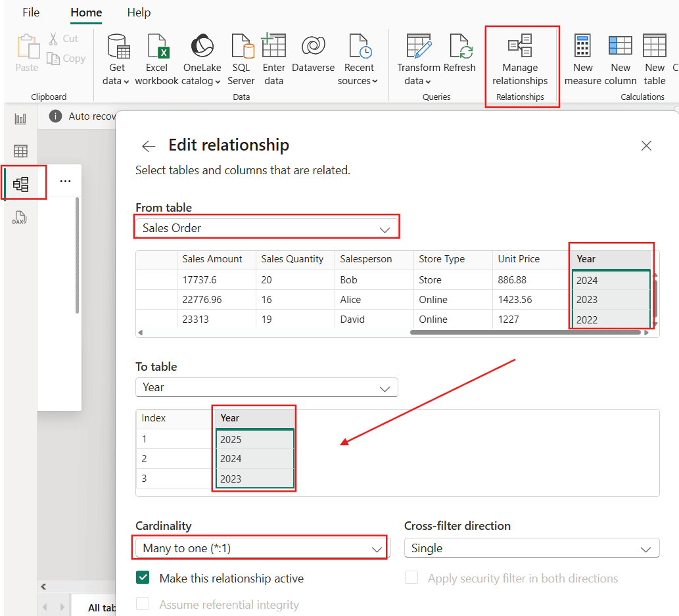Image resolution: width=679 pixels, height=616 pixels.
Task: Click left scroll arrow of Sales Order preview
Action: click(140, 333)
